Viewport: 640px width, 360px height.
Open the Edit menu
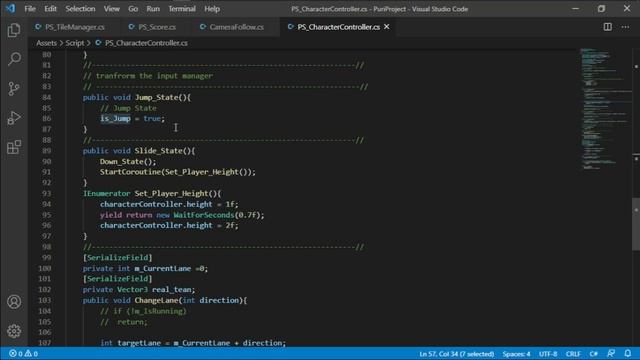50,9
